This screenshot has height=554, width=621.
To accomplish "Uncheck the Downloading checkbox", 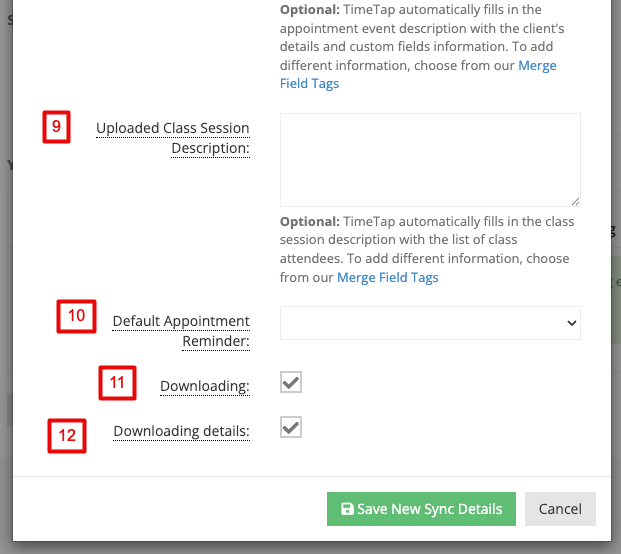I will 291,382.
